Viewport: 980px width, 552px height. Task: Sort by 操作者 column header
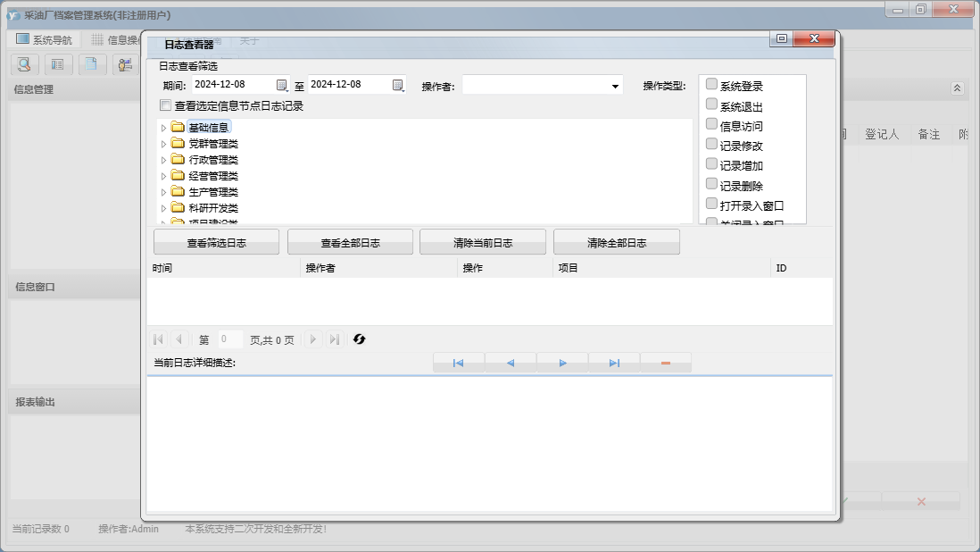378,268
